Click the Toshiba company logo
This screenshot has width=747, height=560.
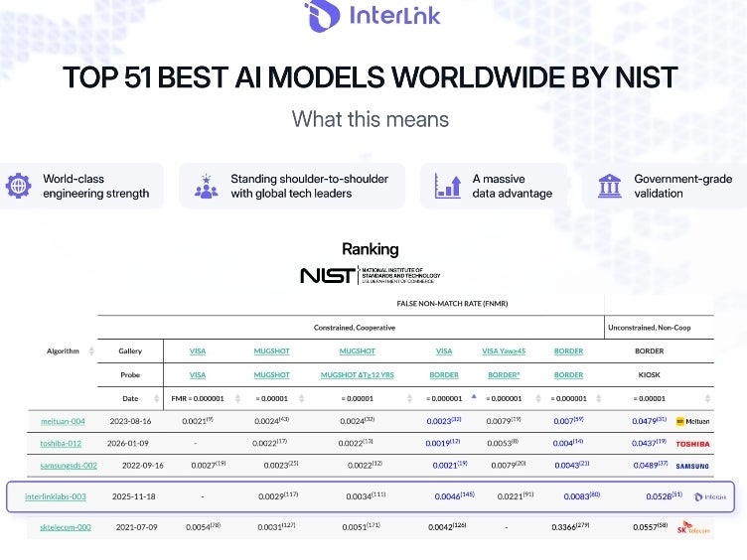[692, 444]
